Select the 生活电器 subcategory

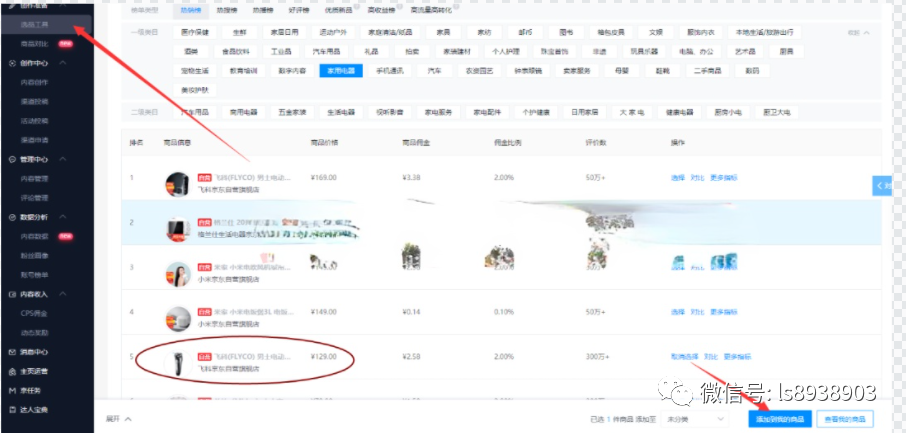(x=341, y=112)
